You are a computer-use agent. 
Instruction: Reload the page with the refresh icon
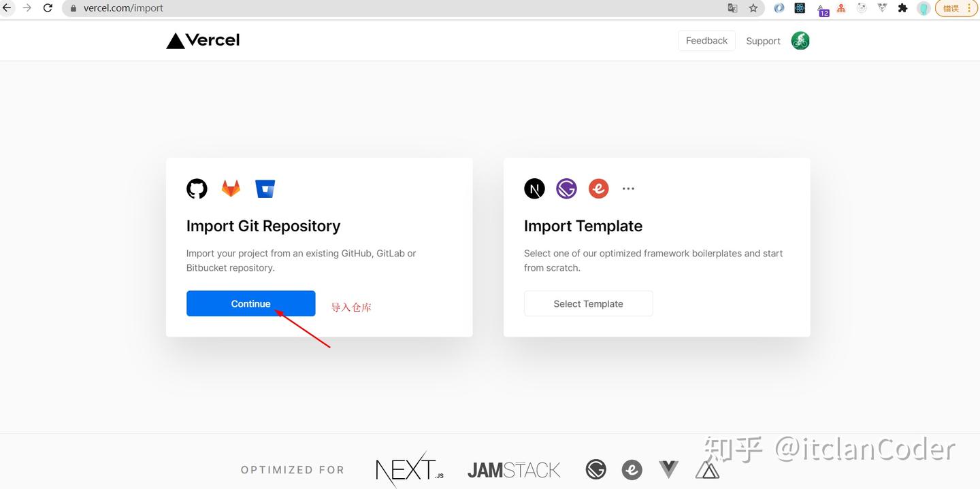coord(48,8)
